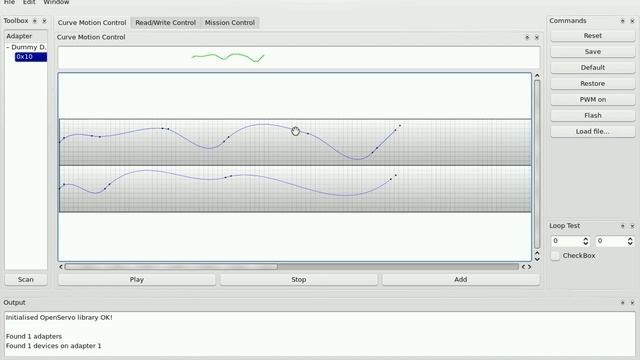Viewport: 640px width, 360px height.
Task: Click the horizontal scrollbar left arrow
Action: [x=61, y=267]
